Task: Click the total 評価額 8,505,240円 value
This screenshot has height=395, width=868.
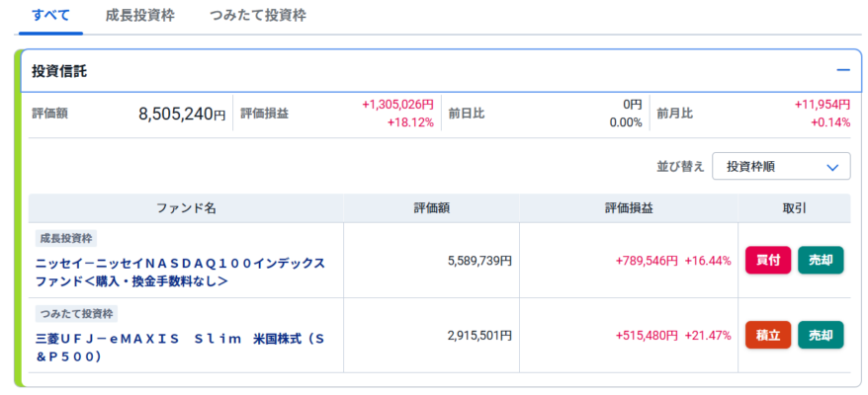Action: 182,114
